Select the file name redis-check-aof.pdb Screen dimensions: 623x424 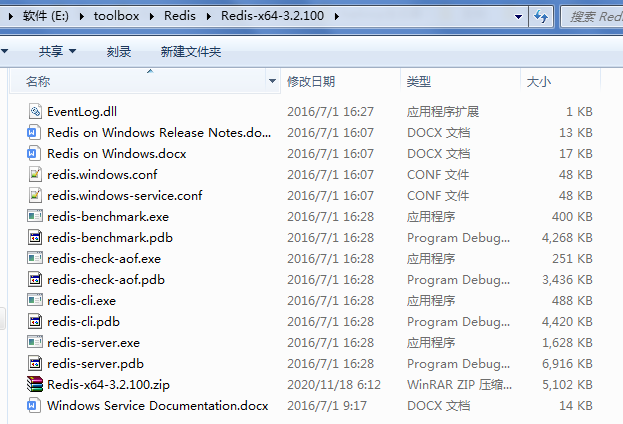[x=106, y=280]
